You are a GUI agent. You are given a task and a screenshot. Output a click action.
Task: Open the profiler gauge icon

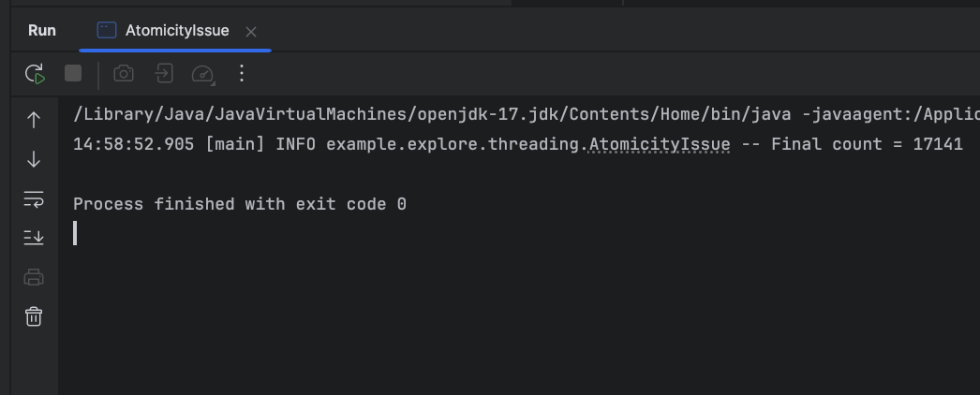pyautogui.click(x=202, y=73)
